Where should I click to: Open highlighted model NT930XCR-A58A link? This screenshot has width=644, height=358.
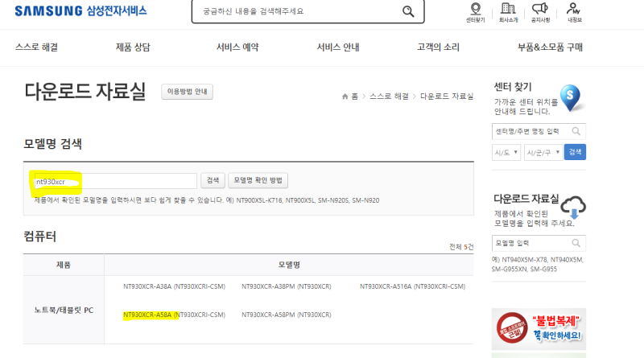click(x=174, y=315)
